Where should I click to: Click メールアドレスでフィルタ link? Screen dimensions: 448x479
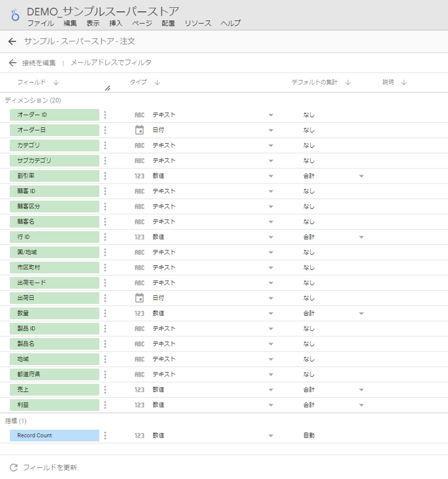click(111, 62)
